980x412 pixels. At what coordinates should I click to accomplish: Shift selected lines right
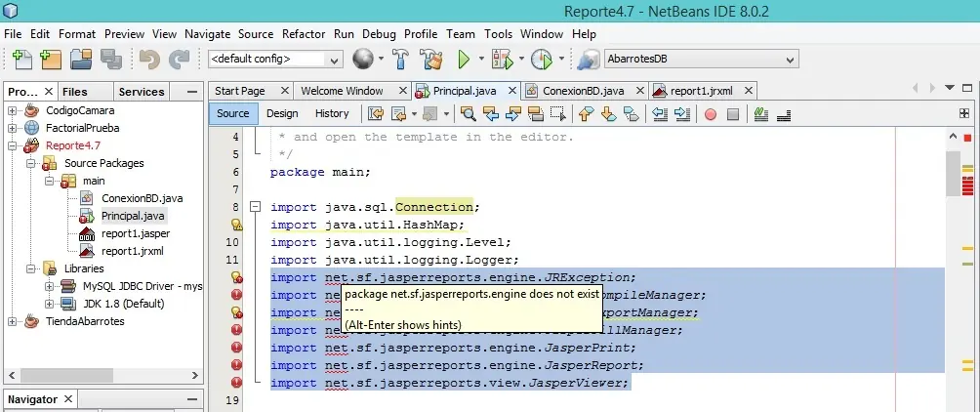pyautogui.click(x=682, y=114)
